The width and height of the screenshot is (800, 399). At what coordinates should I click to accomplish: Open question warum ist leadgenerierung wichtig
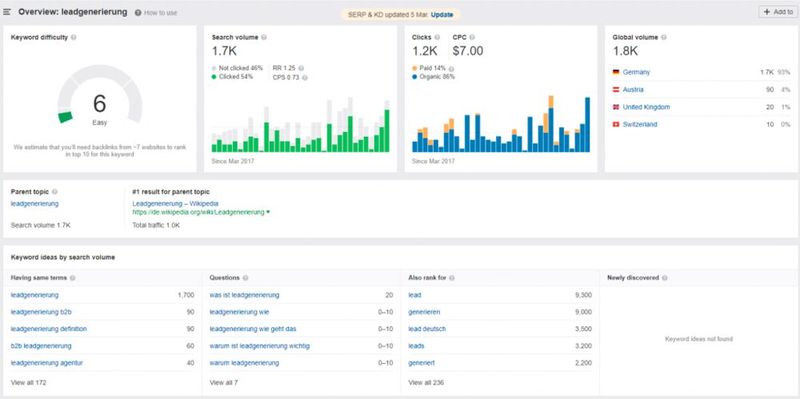click(x=260, y=346)
